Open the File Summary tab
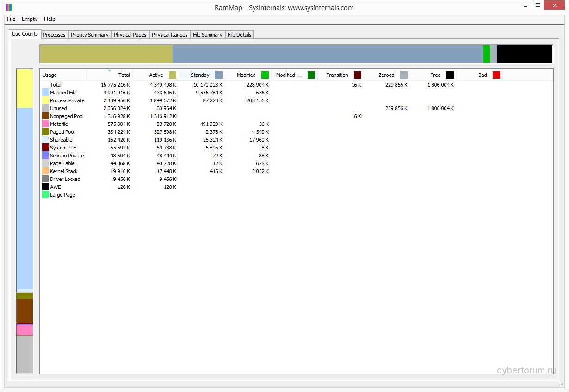569x392 pixels. click(208, 35)
